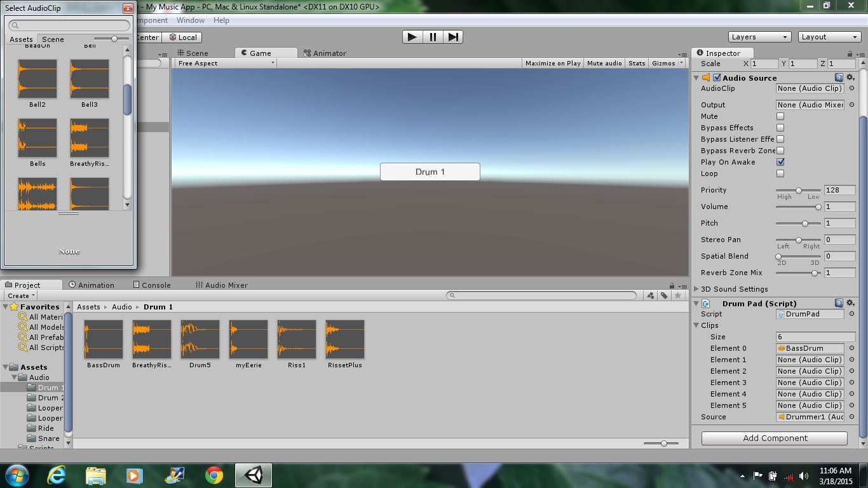
Task: Enable or disable the Audio Source component checkbox
Action: pyautogui.click(x=717, y=78)
